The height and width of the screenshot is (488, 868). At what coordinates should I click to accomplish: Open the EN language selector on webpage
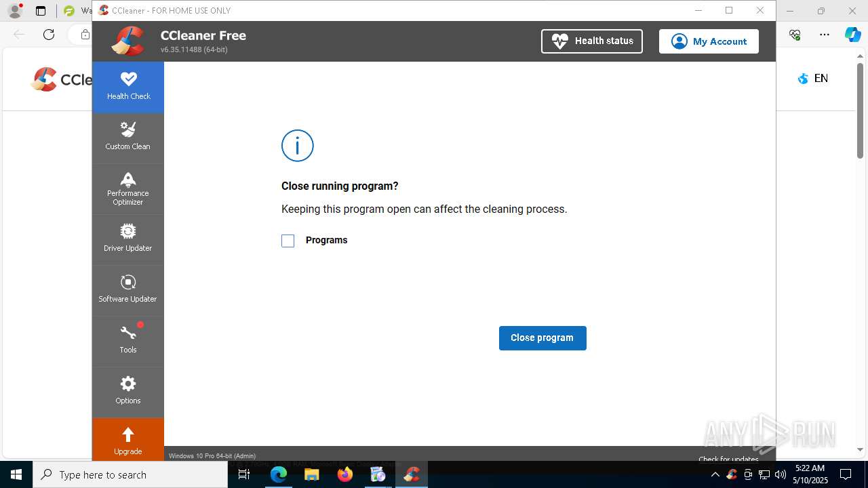813,79
